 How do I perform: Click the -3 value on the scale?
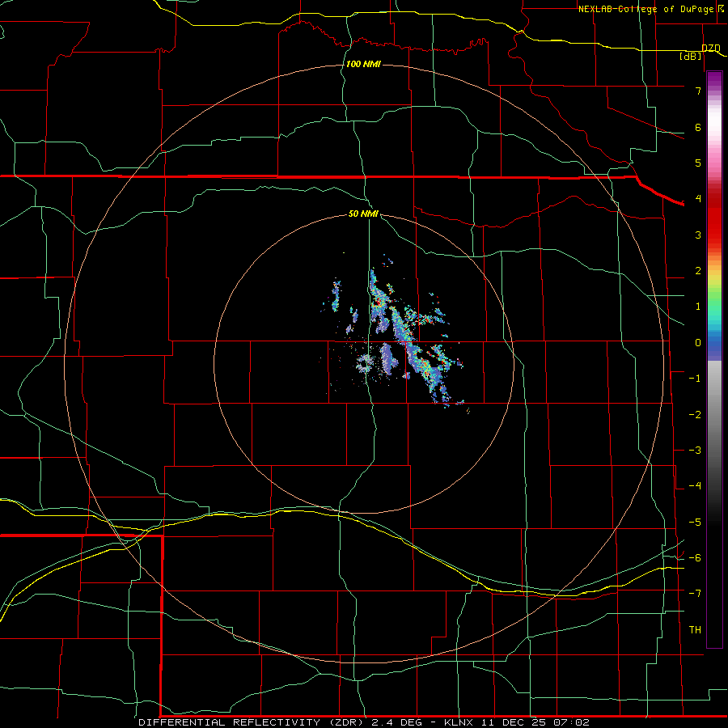coord(695,451)
